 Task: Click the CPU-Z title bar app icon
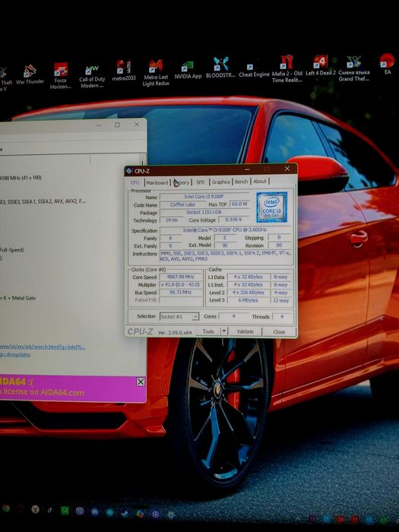pos(129,171)
